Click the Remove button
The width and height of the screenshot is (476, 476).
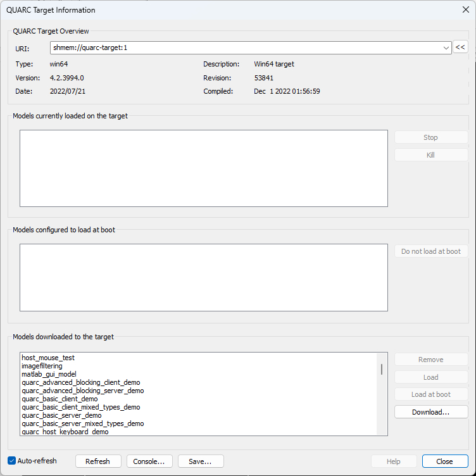point(431,360)
